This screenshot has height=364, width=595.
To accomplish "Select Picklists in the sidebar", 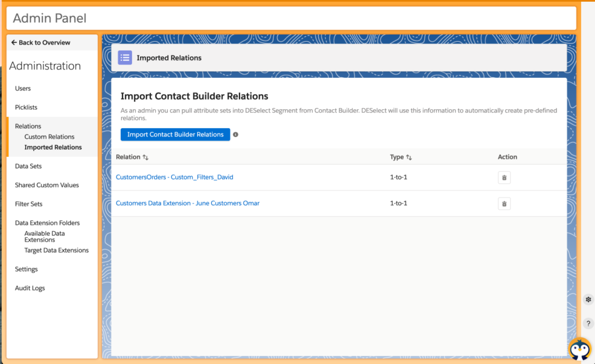I will tap(26, 107).
